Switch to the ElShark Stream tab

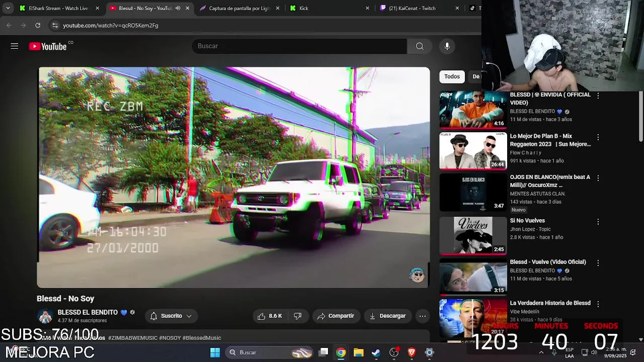(58, 8)
